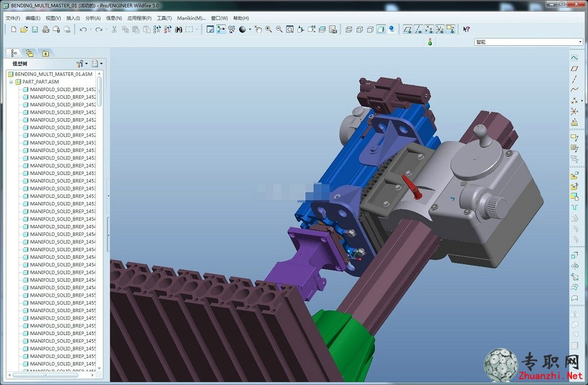Toggle datum planes display
The width and height of the screenshot is (588, 385).
tap(408, 29)
